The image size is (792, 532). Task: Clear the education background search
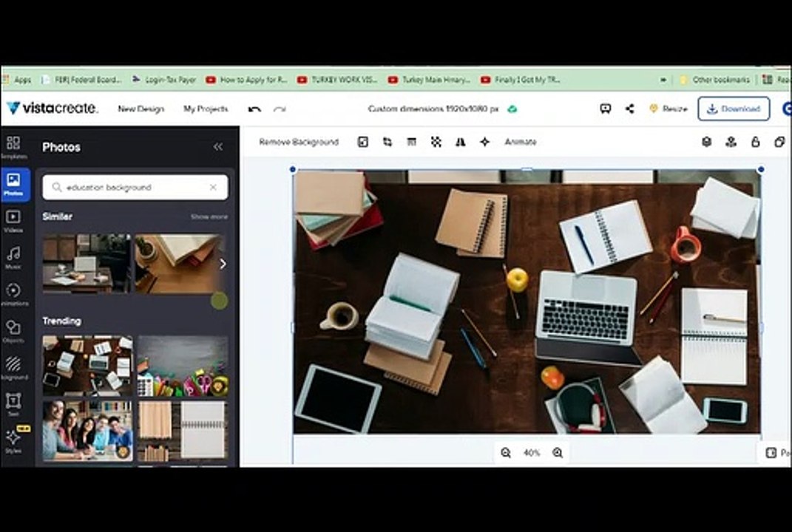[213, 187]
